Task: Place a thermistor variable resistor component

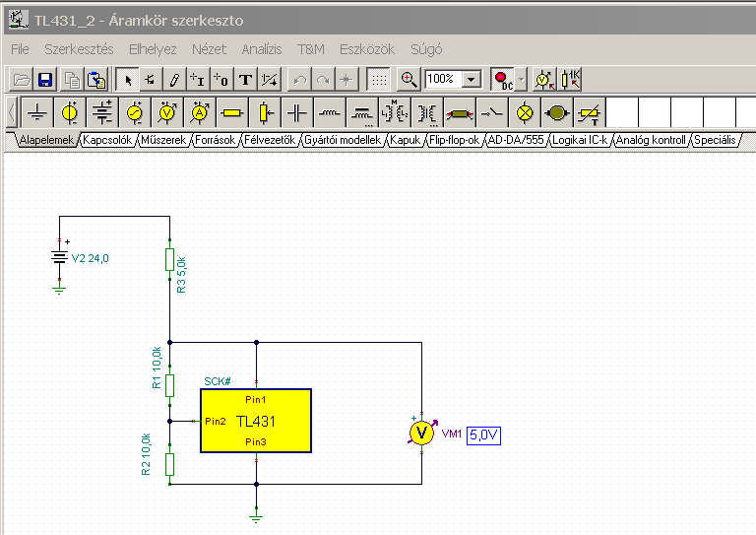Action: click(x=590, y=113)
